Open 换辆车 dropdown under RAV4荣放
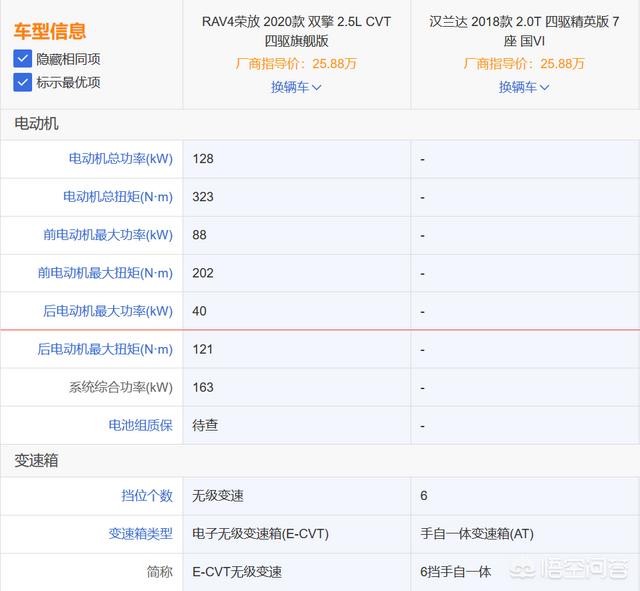 [296, 87]
